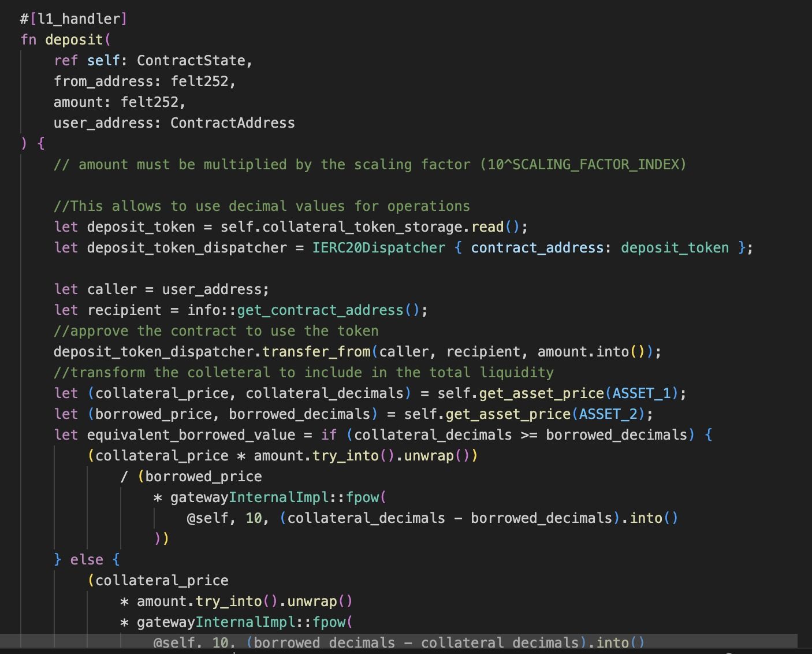Click '@self' on the collateral_decimals - borrowed_decimals line

pos(207,518)
